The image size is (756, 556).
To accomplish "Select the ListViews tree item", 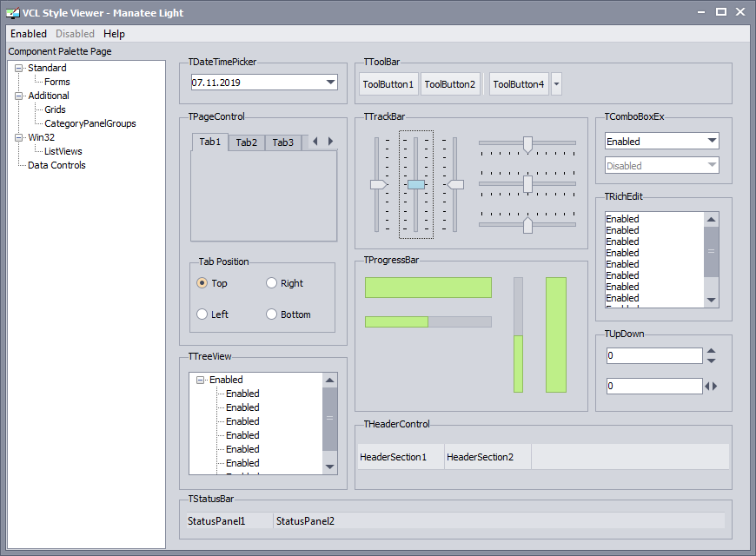I will pos(63,151).
